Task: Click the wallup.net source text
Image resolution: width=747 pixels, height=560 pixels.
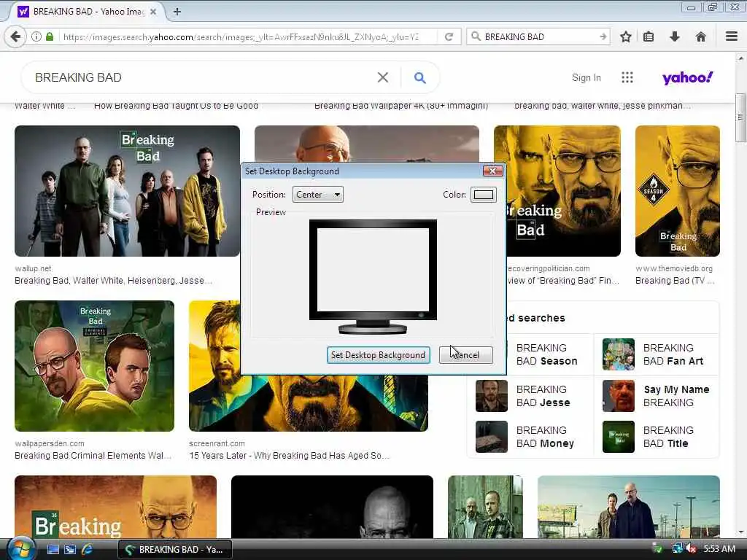Action: 33,268
